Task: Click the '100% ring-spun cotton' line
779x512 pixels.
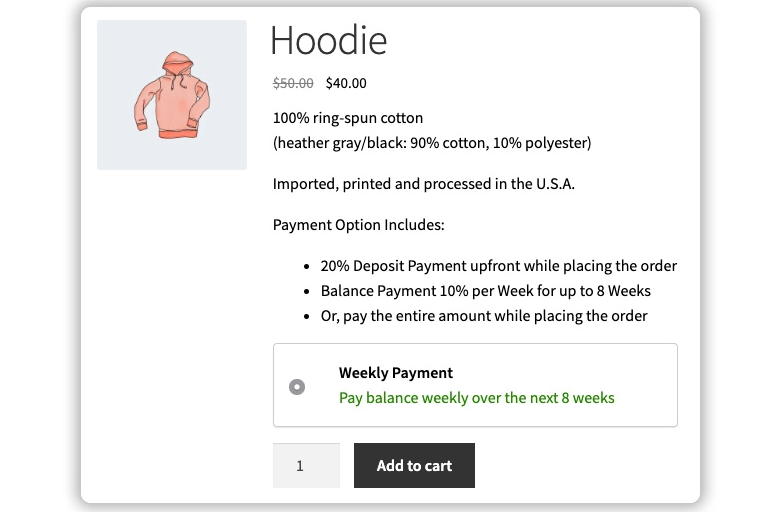Action: (x=348, y=118)
